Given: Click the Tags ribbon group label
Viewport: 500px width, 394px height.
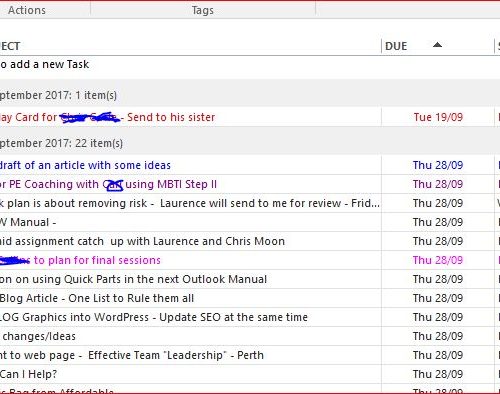Looking at the screenshot, I should click(x=203, y=10).
